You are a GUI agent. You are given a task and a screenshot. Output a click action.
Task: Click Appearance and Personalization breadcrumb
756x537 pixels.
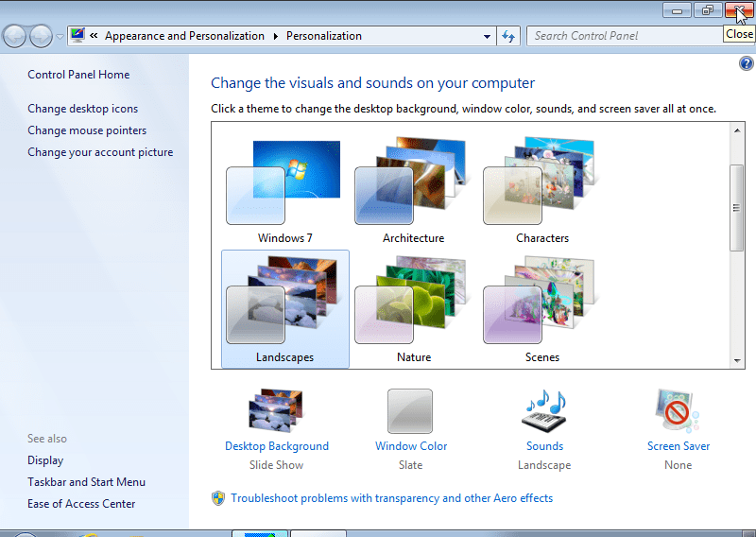(184, 36)
